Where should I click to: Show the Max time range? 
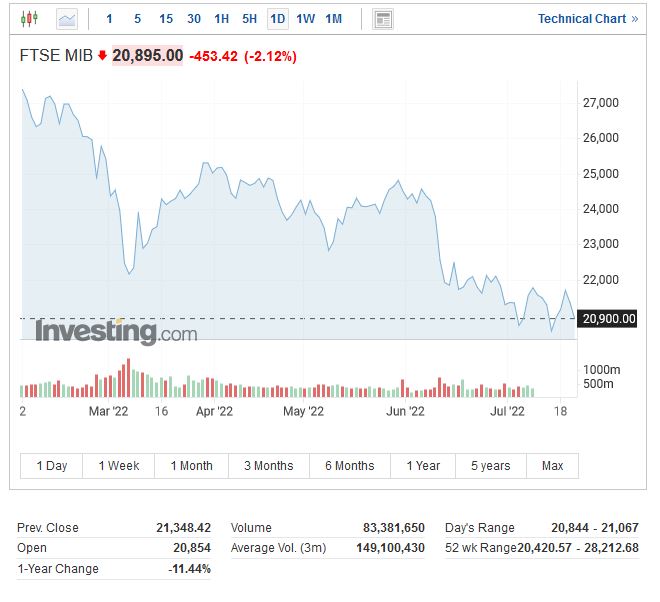(552, 466)
